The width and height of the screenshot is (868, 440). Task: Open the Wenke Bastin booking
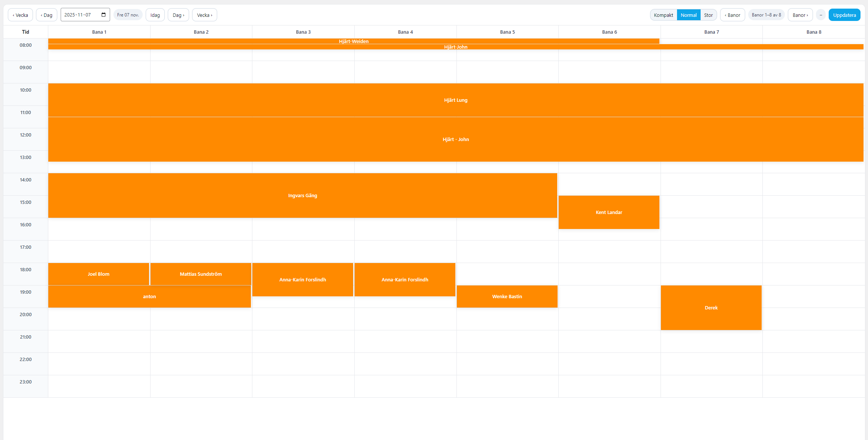(x=507, y=296)
